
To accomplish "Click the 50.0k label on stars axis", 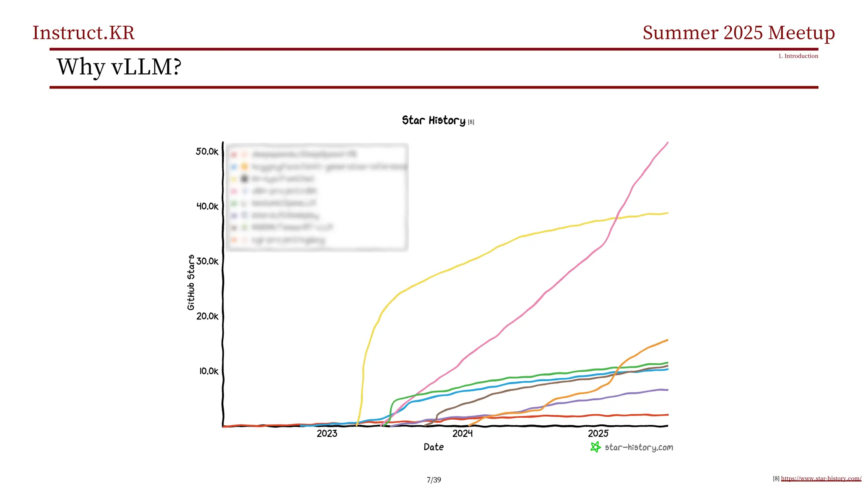I will pyautogui.click(x=207, y=152).
